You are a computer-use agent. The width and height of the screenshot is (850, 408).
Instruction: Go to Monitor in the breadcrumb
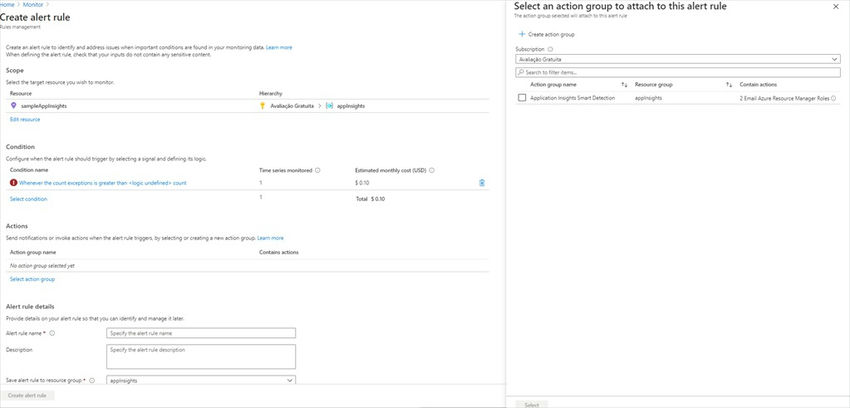point(33,4)
